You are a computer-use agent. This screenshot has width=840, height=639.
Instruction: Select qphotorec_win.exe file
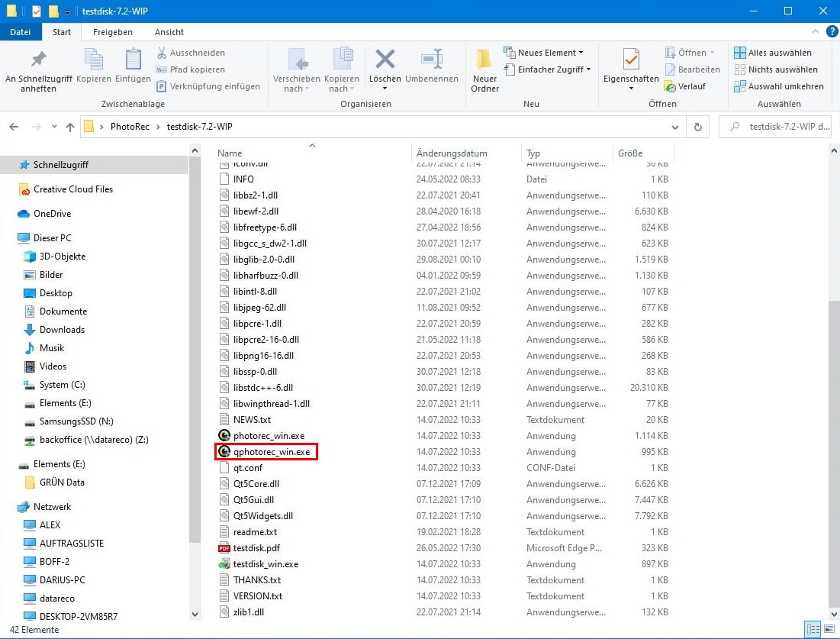271,452
